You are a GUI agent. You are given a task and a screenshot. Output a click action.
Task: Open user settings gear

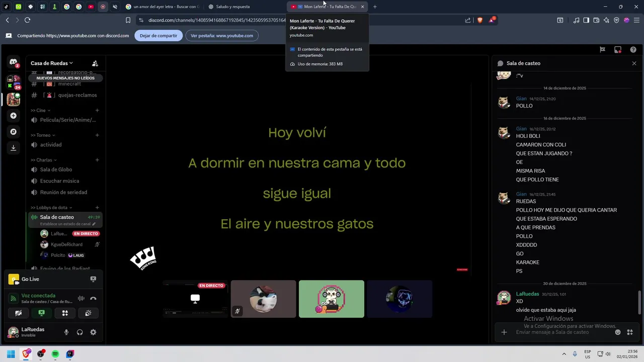pos(93,332)
